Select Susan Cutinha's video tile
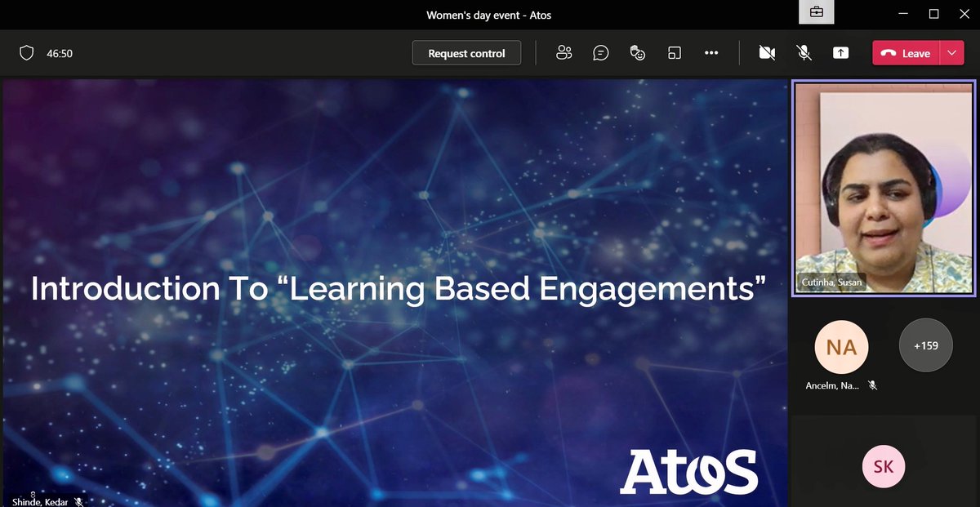Viewport: 980px width, 507px height. pyautogui.click(x=884, y=188)
